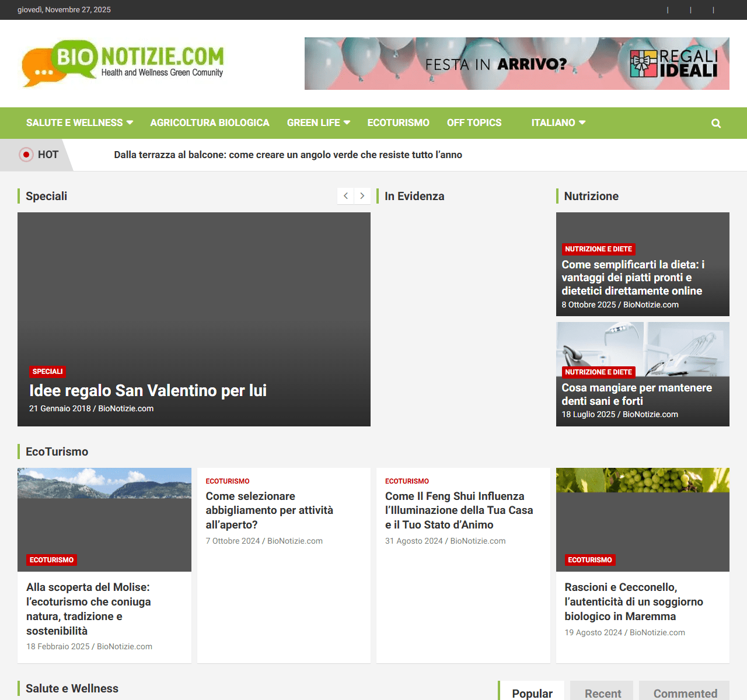Click the search magnifier icon
This screenshot has width=747, height=700.
click(x=716, y=123)
